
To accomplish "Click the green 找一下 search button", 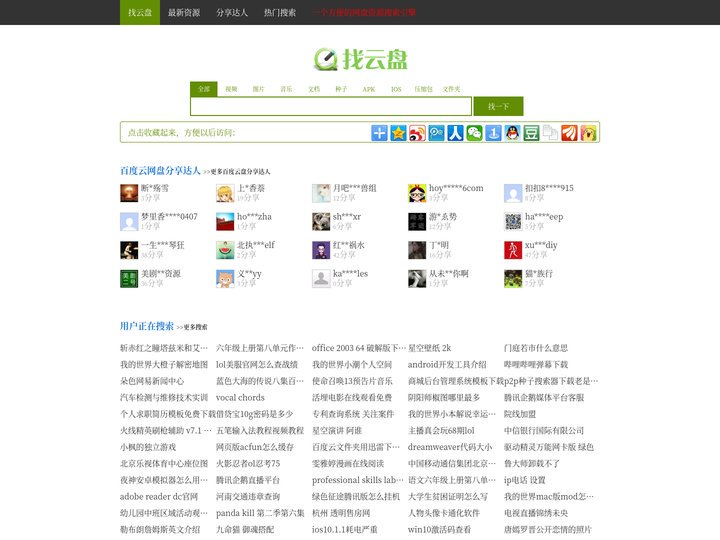I will (498, 106).
